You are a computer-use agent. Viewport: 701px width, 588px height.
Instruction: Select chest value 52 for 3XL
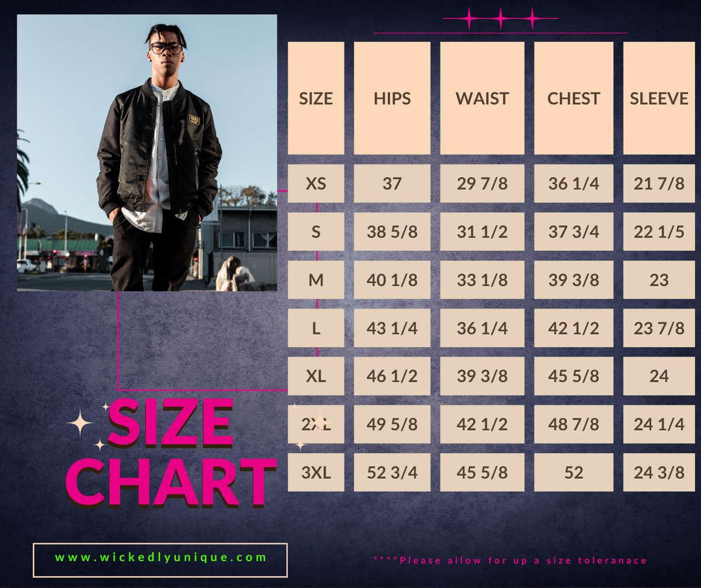click(x=573, y=472)
